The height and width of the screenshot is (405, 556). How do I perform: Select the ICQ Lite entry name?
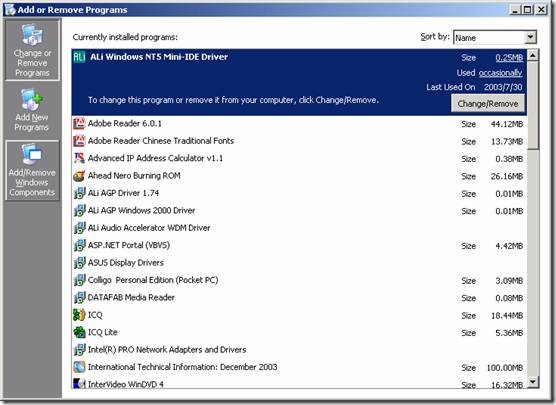click(102, 332)
